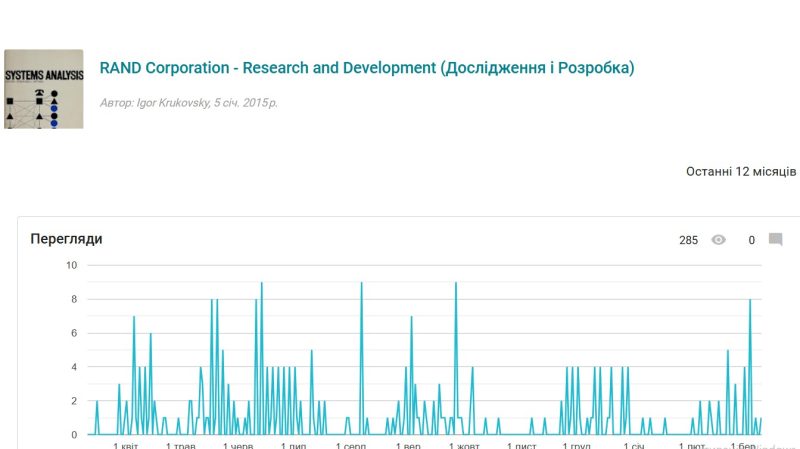This screenshot has width=800, height=449.
Task: Click the comments speech bubble icon
Action: [x=776, y=239]
